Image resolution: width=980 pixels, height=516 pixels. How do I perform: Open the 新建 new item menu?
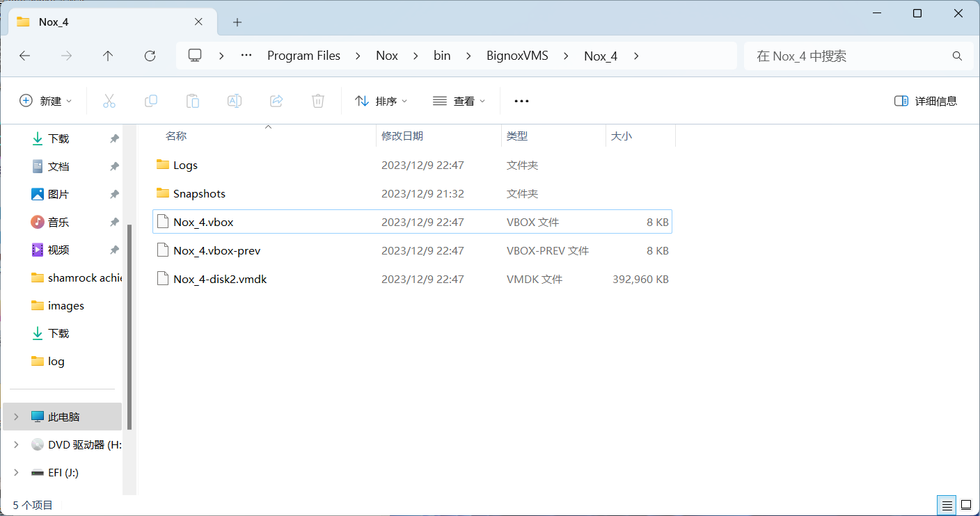click(x=45, y=101)
